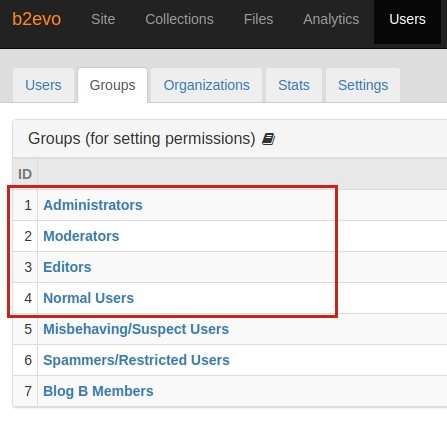The height and width of the screenshot is (421, 447).
Task: Open the Editors group
Action: point(67,267)
